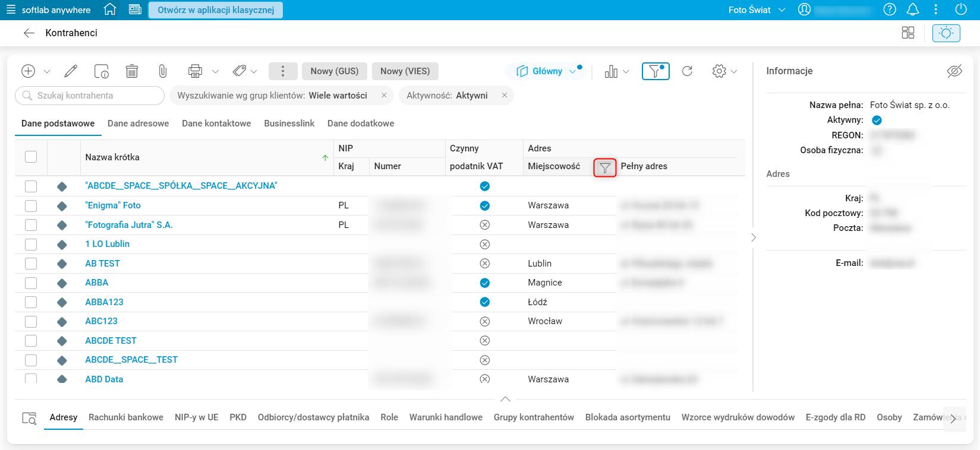The width and height of the screenshot is (980, 450).
Task: Open the document preview icon in toolbar
Action: pyautogui.click(x=102, y=71)
